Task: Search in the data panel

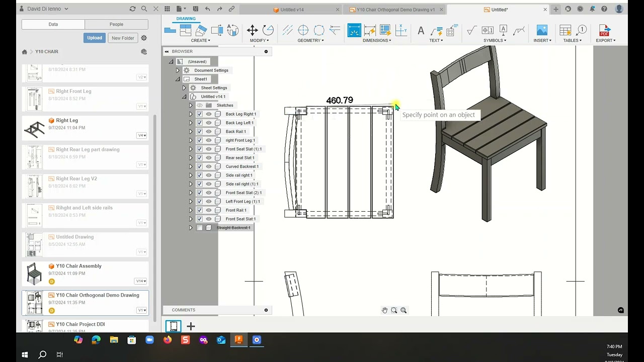Action: pyautogui.click(x=144, y=9)
